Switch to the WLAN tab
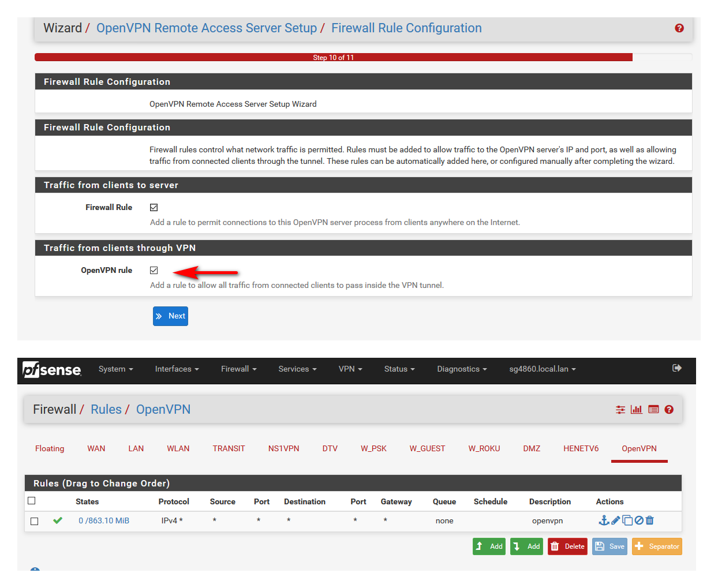718x588 pixels. pos(178,449)
